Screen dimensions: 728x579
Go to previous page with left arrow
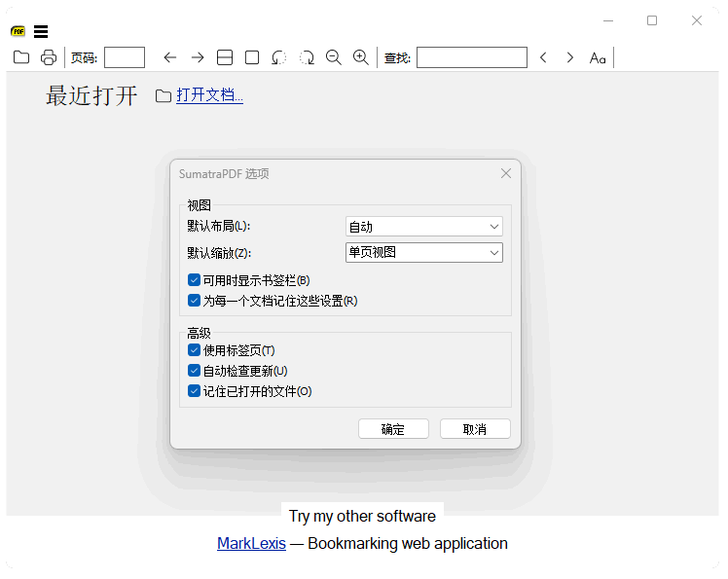(170, 57)
